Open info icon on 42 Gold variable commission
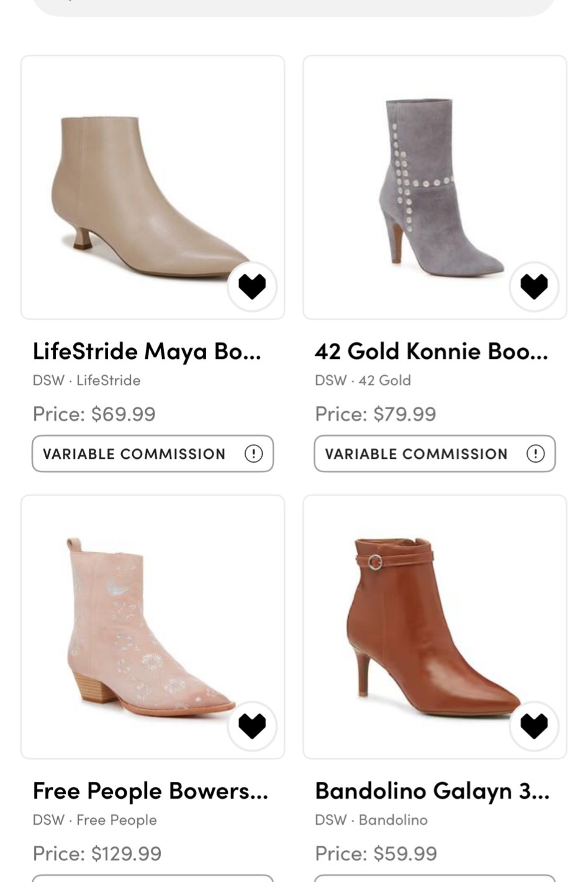Screen dimensions: 588x882 [x=535, y=454]
